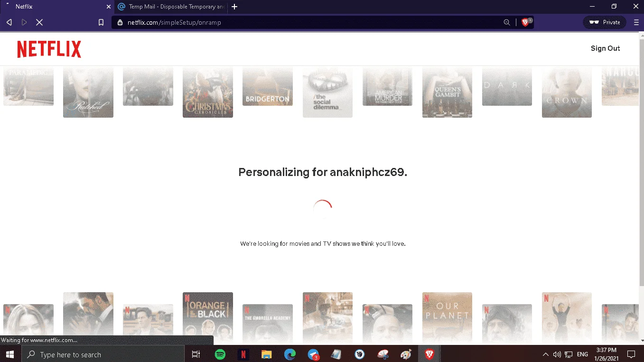The width and height of the screenshot is (644, 362).
Task: Open the Netflix app on taskbar
Action: pos(243,354)
